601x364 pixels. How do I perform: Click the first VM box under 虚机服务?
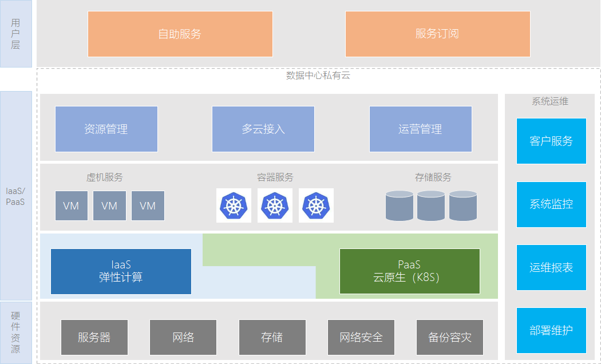pyautogui.click(x=72, y=206)
